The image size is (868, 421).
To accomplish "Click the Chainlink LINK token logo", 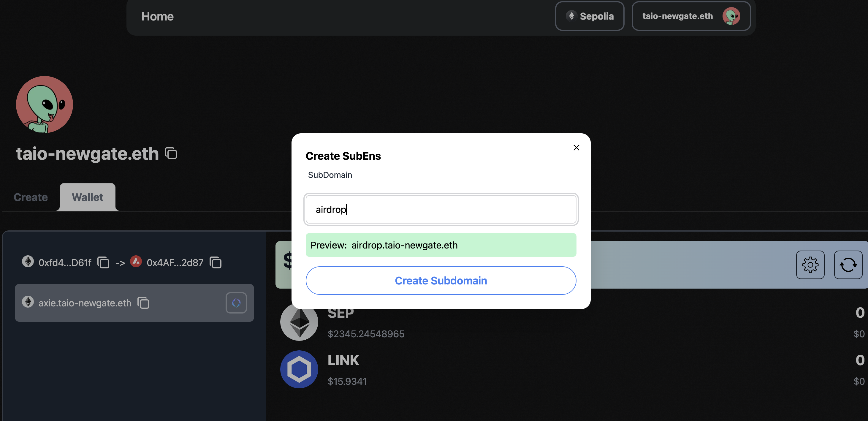I will [299, 369].
